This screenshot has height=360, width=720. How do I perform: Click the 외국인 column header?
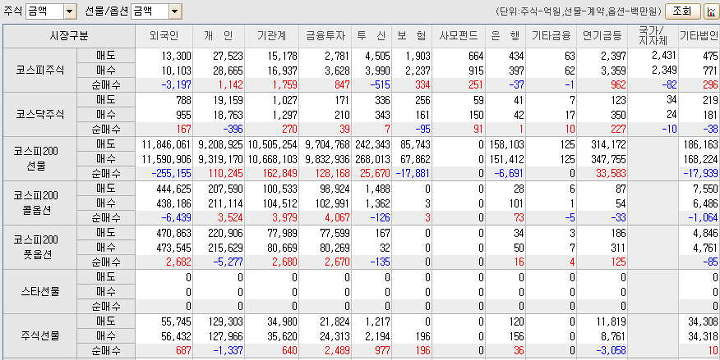point(164,36)
